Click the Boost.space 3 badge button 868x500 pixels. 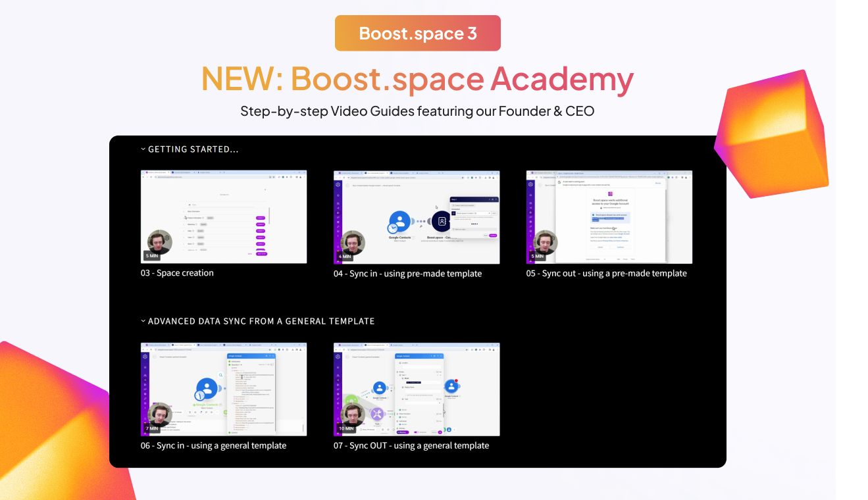pos(417,33)
